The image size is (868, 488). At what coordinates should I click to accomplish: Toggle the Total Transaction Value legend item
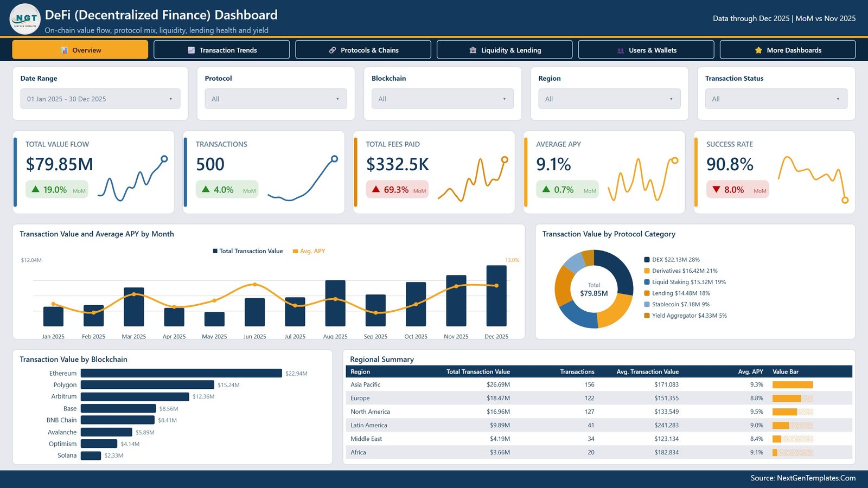pos(248,251)
